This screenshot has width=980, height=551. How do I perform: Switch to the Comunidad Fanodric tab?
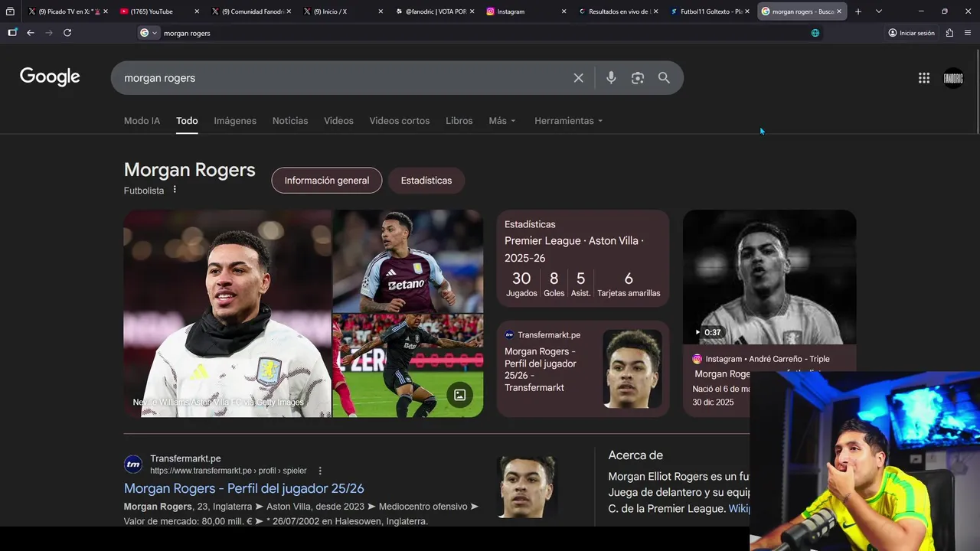coord(249,11)
